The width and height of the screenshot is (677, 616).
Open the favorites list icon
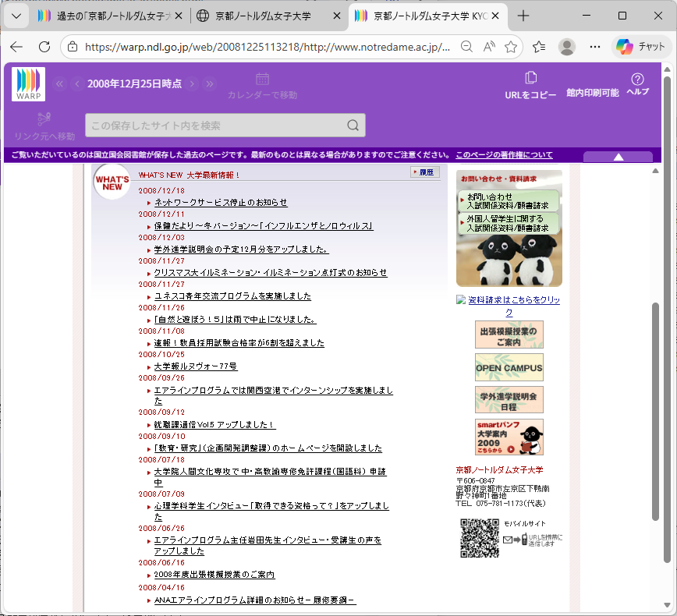pyautogui.click(x=539, y=47)
